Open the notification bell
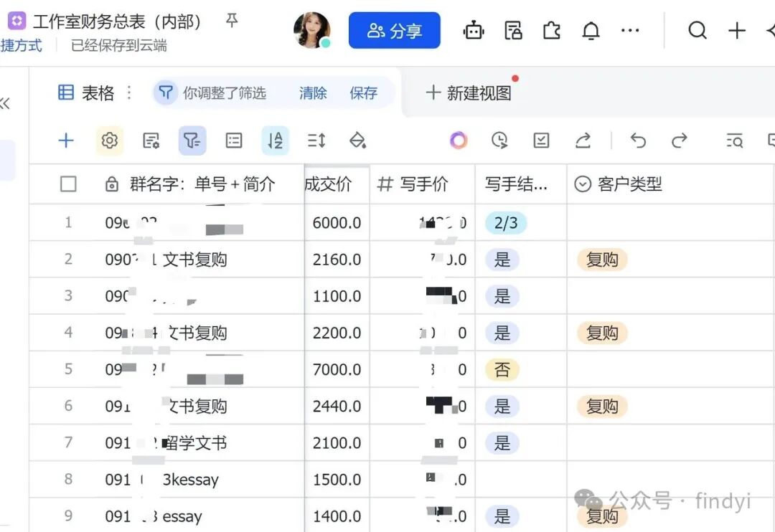 (591, 31)
